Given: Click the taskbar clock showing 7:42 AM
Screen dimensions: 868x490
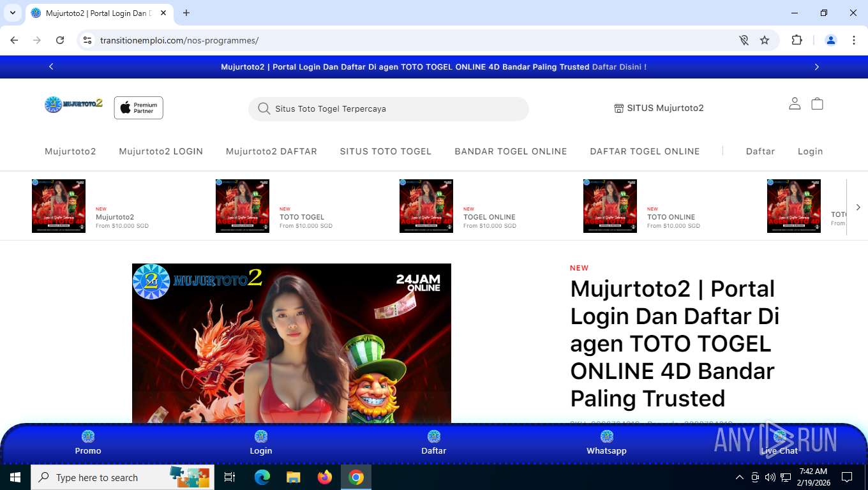Looking at the screenshot, I should point(812,477).
